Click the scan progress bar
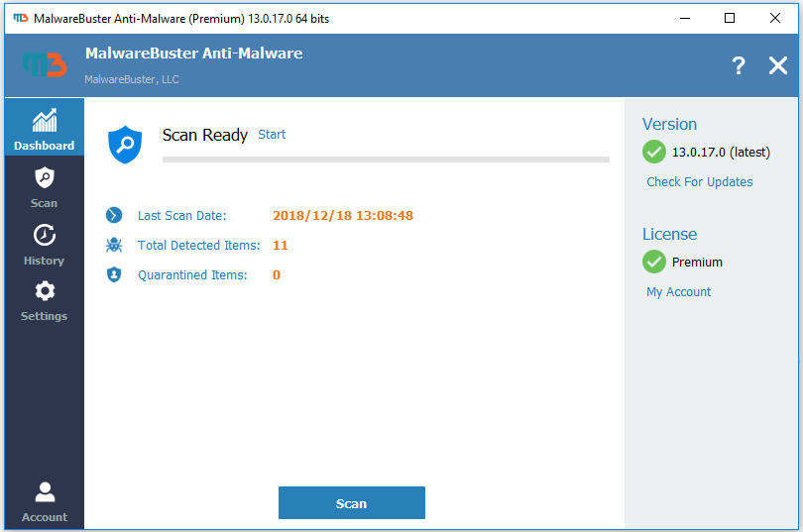803x532 pixels. tap(386, 160)
